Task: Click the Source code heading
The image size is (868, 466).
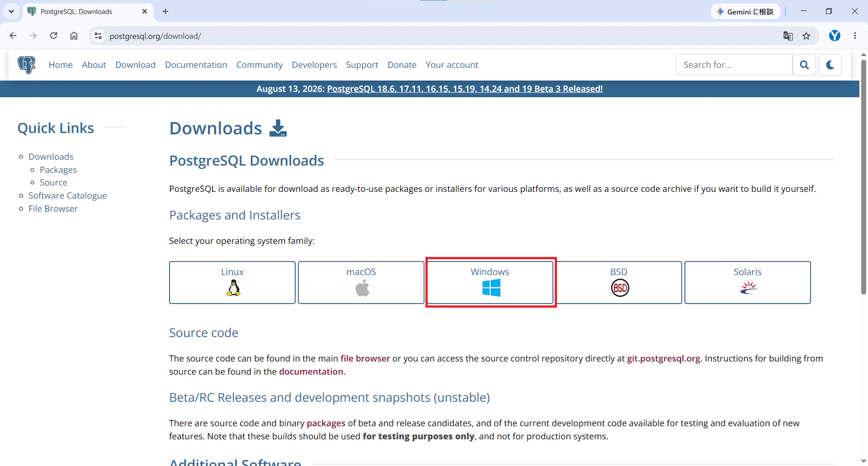Action: (x=203, y=333)
